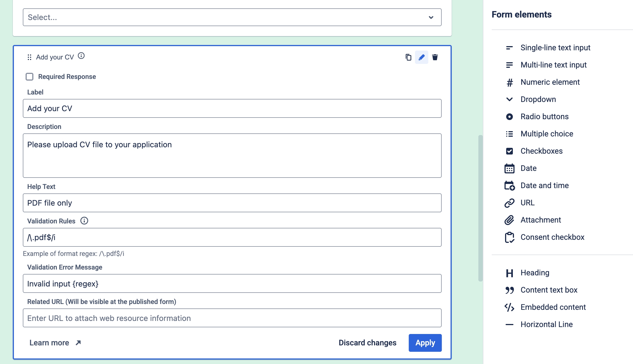Add a Numeric element to the form
The height and width of the screenshot is (364, 633).
(550, 82)
